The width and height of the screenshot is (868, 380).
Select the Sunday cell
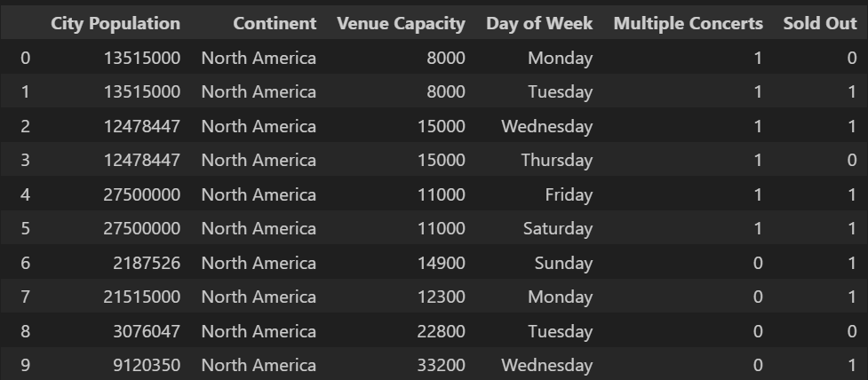tap(562, 263)
